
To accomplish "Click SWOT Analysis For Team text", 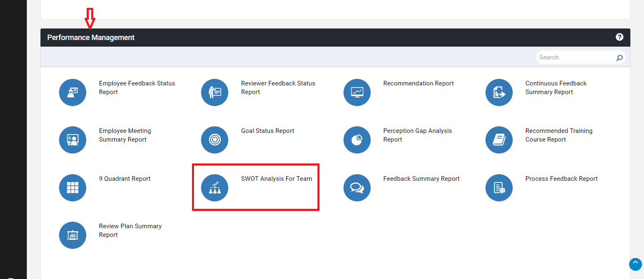I will tap(277, 179).
